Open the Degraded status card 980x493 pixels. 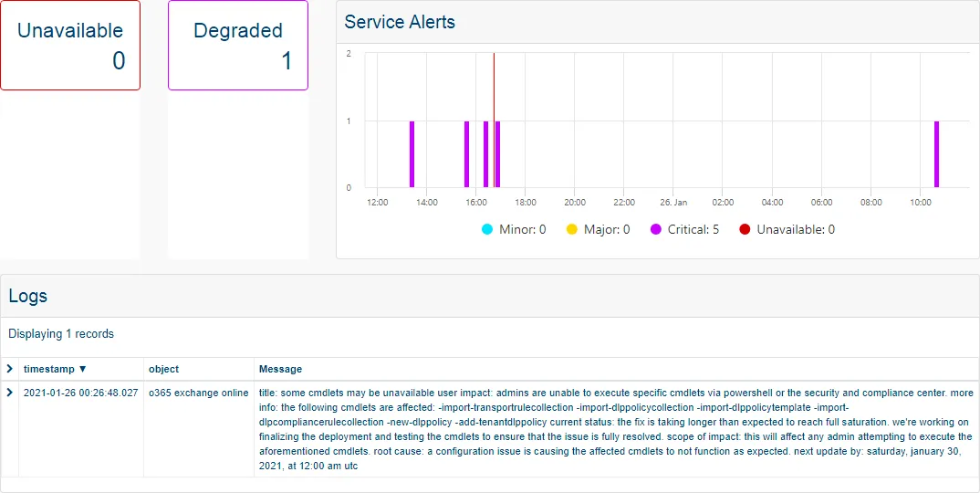click(238, 45)
